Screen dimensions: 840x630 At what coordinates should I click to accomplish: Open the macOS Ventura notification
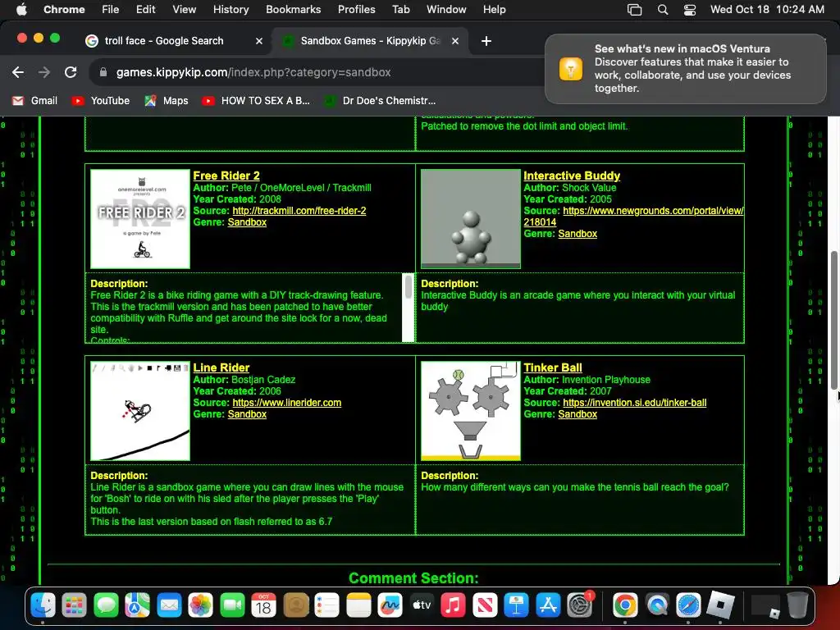click(686, 69)
